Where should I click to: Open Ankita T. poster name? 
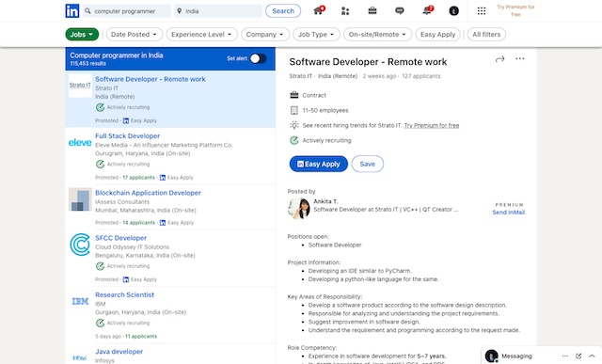tap(325, 201)
